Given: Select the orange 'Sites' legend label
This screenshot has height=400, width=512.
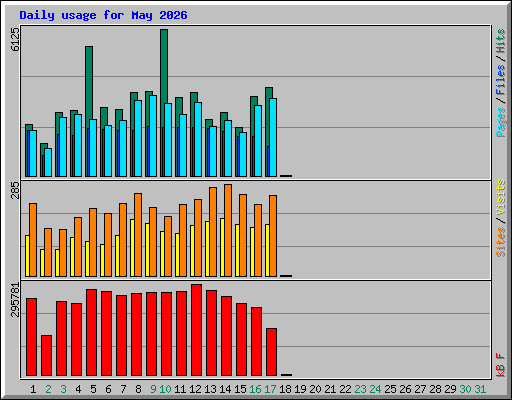Looking at the screenshot, I should 500,241.
